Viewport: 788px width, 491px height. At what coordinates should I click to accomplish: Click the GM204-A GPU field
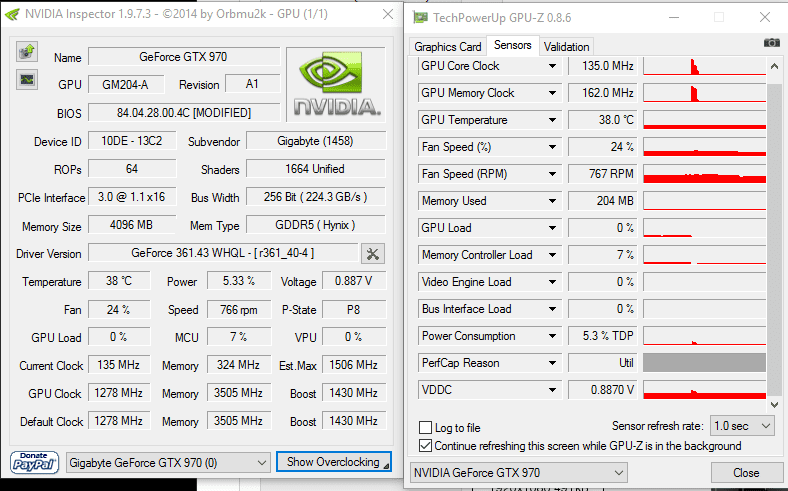point(126,84)
